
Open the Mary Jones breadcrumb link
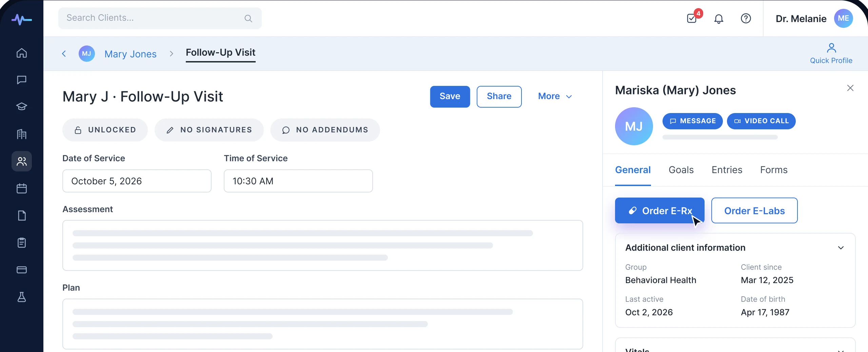point(131,54)
